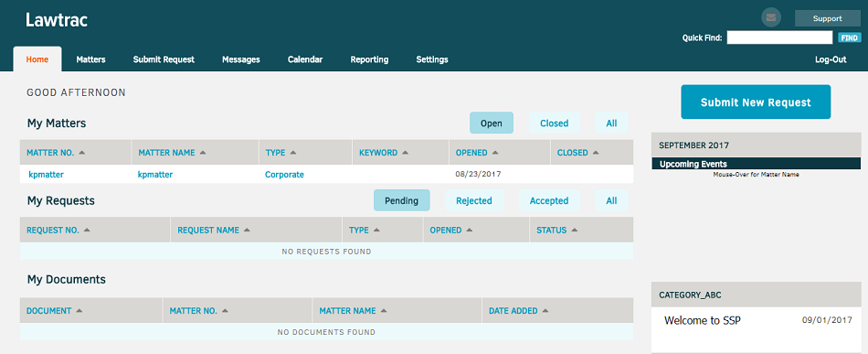Click sort arrow beside REQUEST NAME
Viewport: 868px width, 354px height.
(247, 230)
